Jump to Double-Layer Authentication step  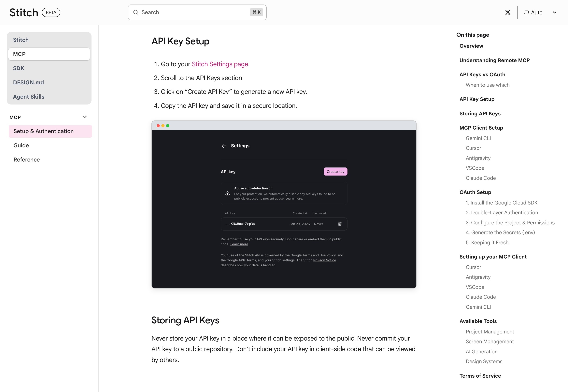502,213
